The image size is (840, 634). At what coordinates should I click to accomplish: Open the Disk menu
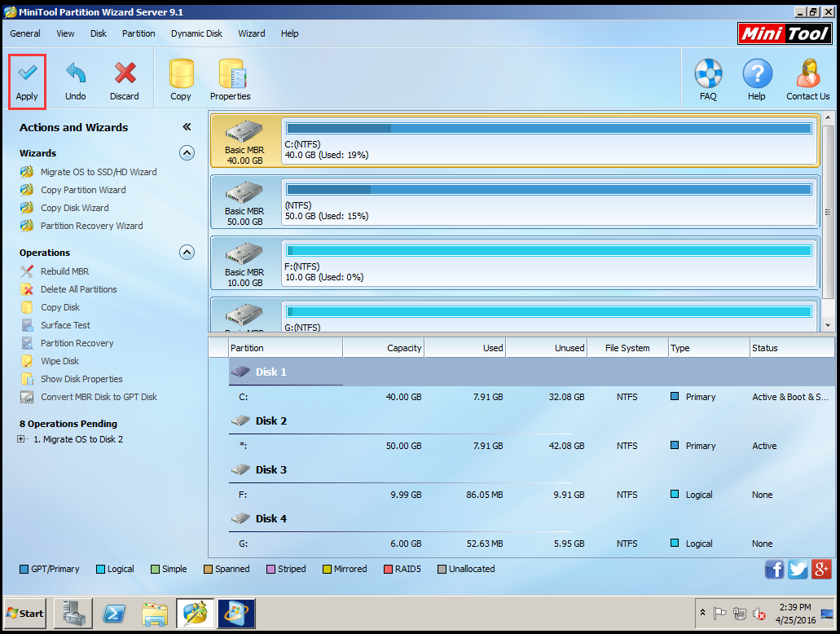click(99, 33)
